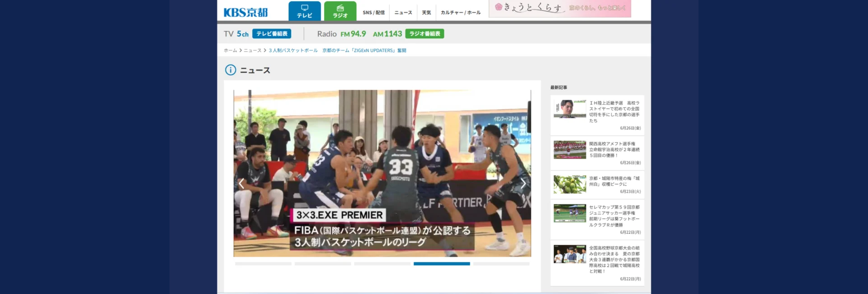
Task: Open テレビ番組表 button
Action: 272,34
